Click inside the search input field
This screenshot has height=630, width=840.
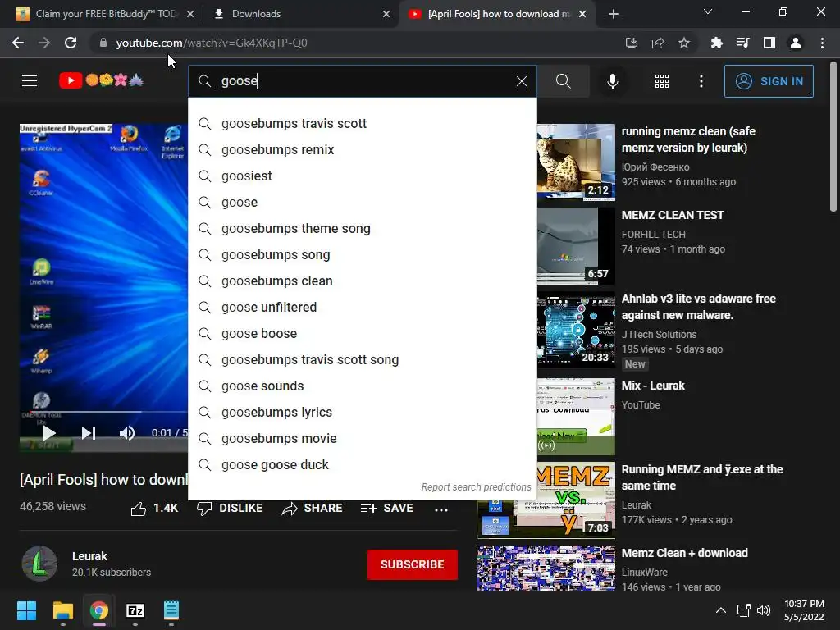362,81
